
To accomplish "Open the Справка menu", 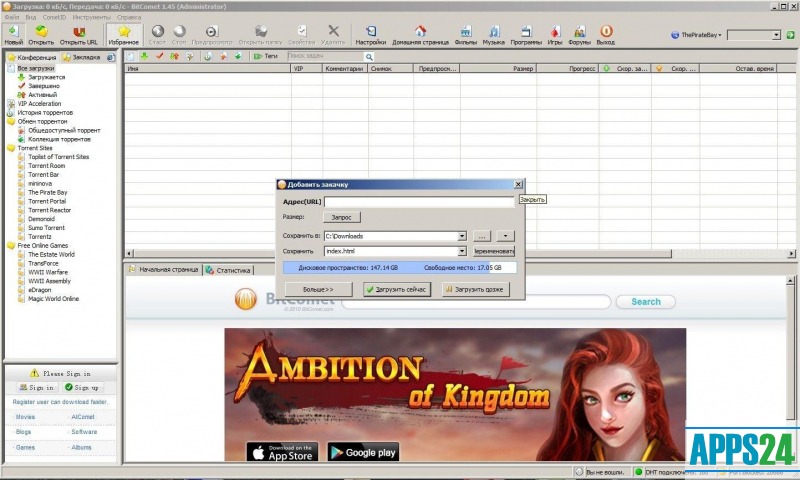I will 129,17.
